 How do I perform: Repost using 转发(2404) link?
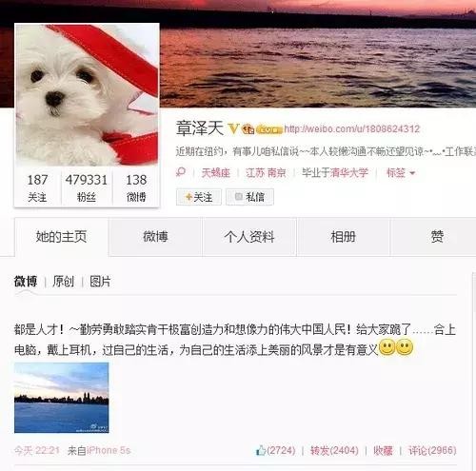pos(334,450)
